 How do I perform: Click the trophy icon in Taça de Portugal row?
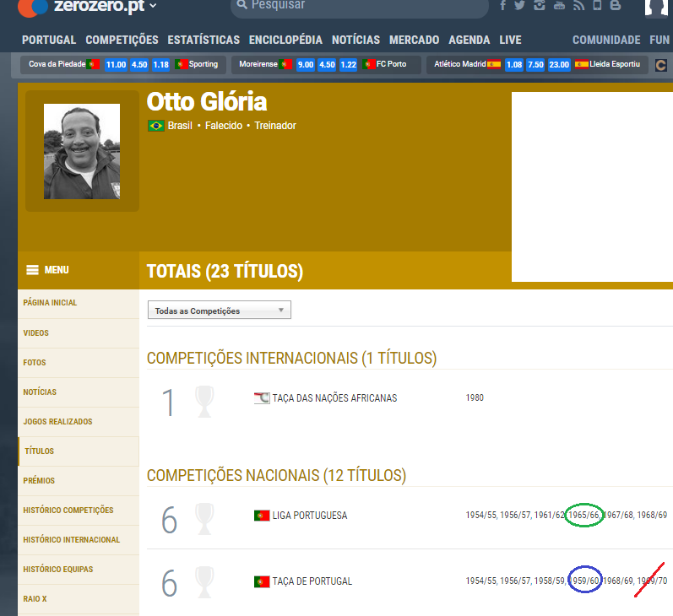pyautogui.click(x=204, y=582)
